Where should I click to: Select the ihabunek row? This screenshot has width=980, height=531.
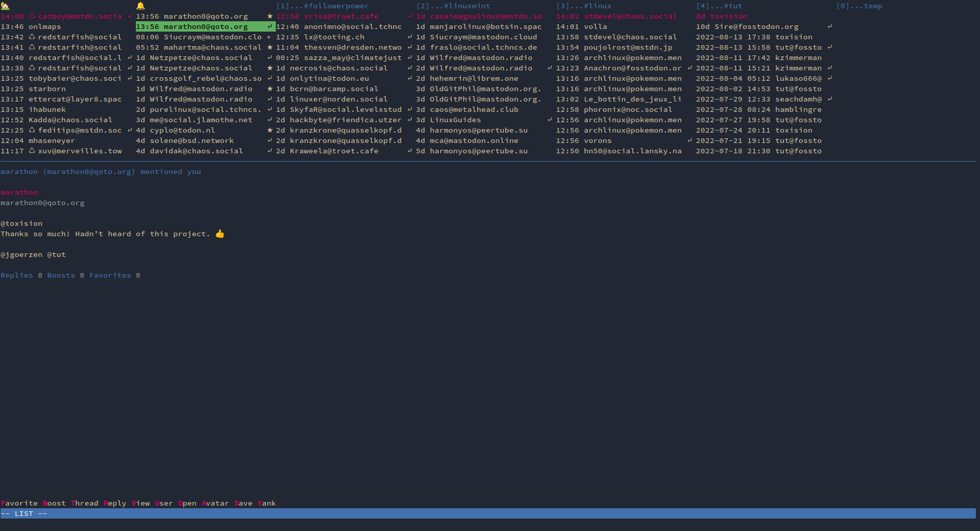click(67, 109)
